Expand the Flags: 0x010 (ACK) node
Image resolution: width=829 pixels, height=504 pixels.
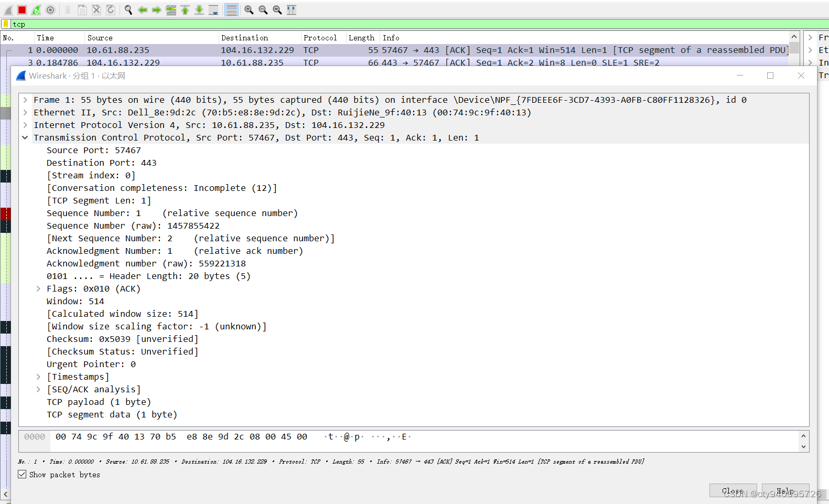tap(38, 288)
